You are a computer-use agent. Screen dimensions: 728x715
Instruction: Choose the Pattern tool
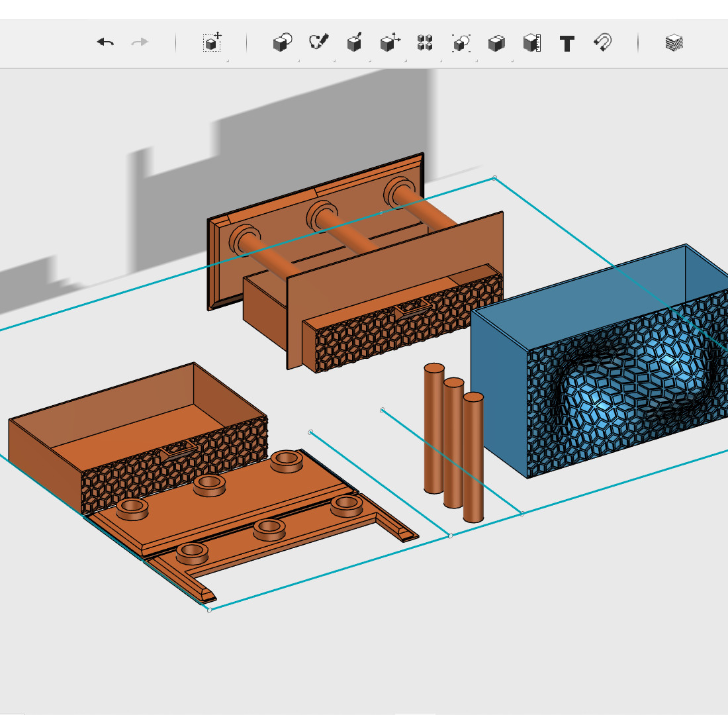tap(425, 42)
